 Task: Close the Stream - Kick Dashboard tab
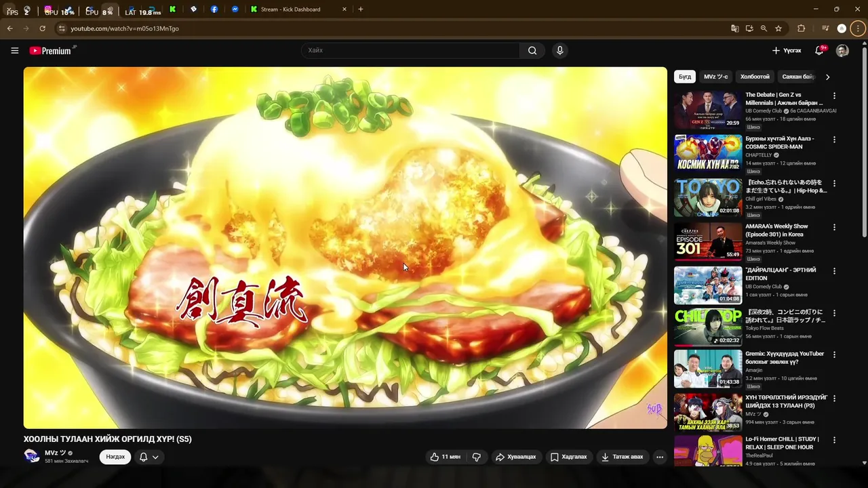[344, 9]
